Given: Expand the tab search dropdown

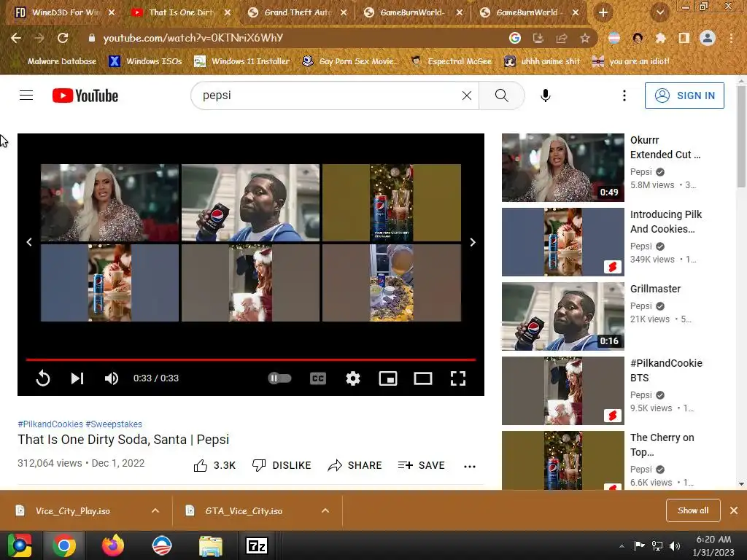Looking at the screenshot, I should coord(659,12).
